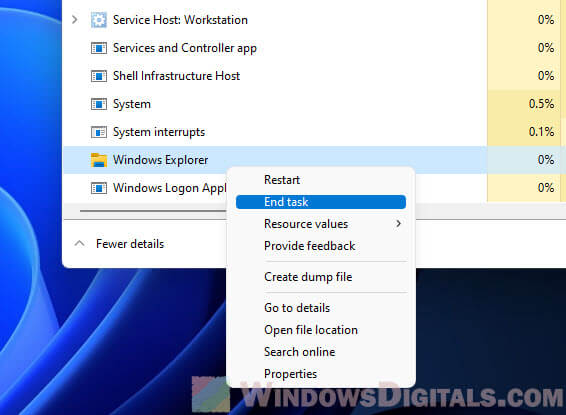This screenshot has height=415, width=566.
Task: Expand the Service Host: Workstation group
Action: coord(75,19)
